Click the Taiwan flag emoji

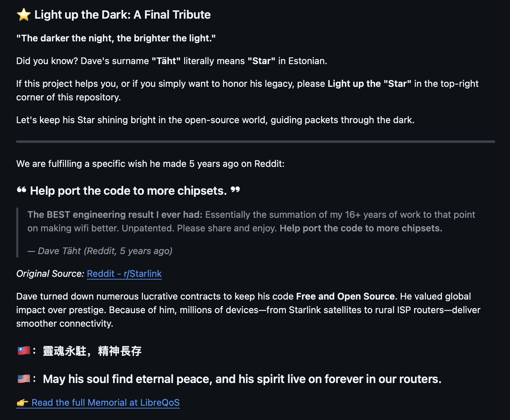click(x=24, y=350)
